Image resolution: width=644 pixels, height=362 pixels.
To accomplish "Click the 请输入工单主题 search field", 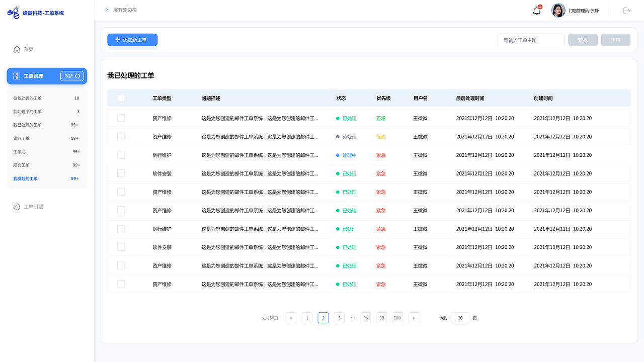I will 531,40.
